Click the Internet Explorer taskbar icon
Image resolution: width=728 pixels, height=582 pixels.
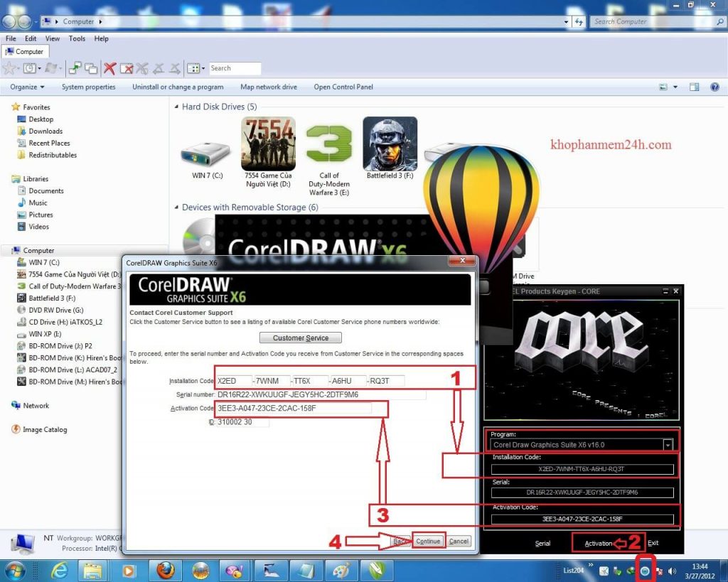[x=60, y=570]
